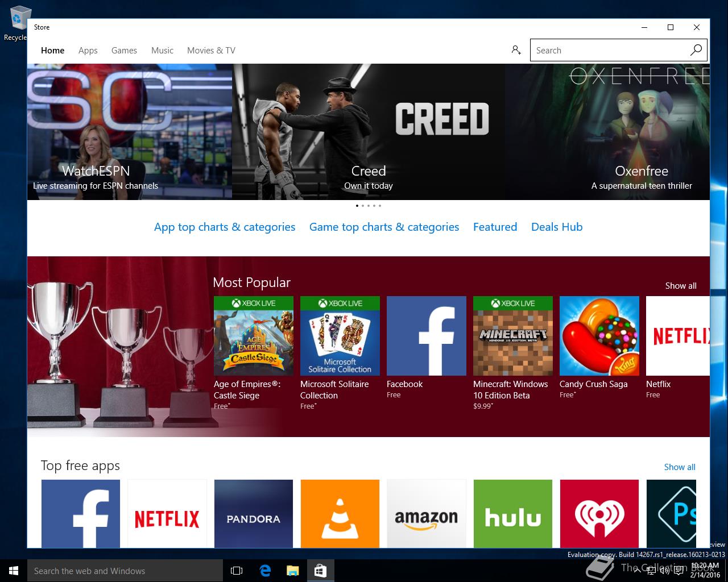Open Hulu app tile
This screenshot has width=728, height=582.
pos(513,514)
